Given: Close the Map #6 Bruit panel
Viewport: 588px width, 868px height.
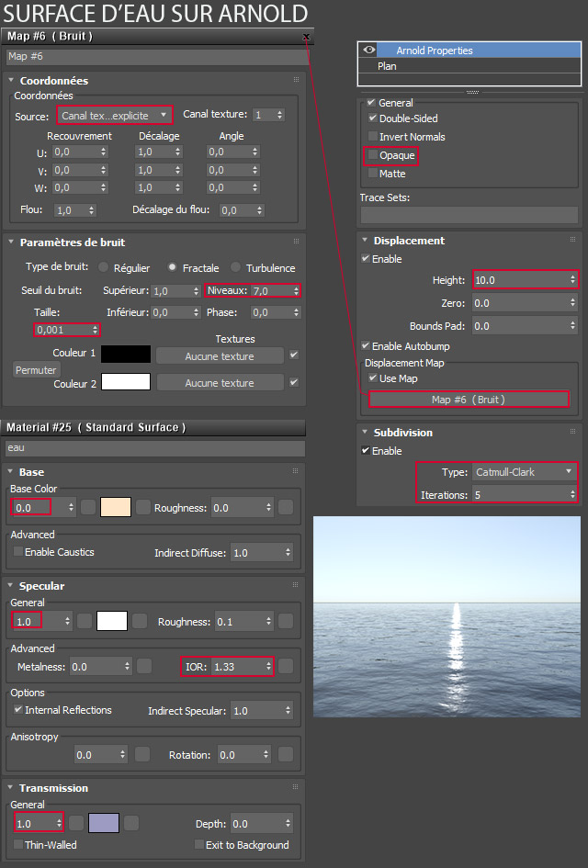Looking at the screenshot, I should tap(306, 37).
